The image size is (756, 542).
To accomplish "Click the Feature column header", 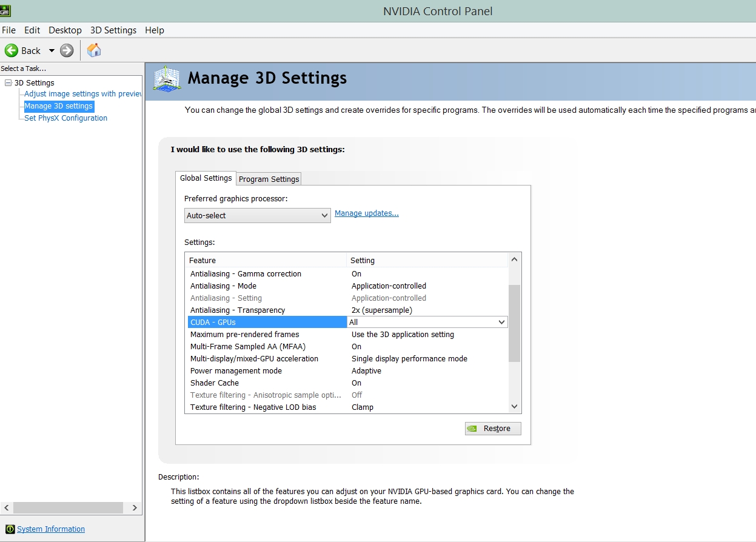I will [x=266, y=260].
